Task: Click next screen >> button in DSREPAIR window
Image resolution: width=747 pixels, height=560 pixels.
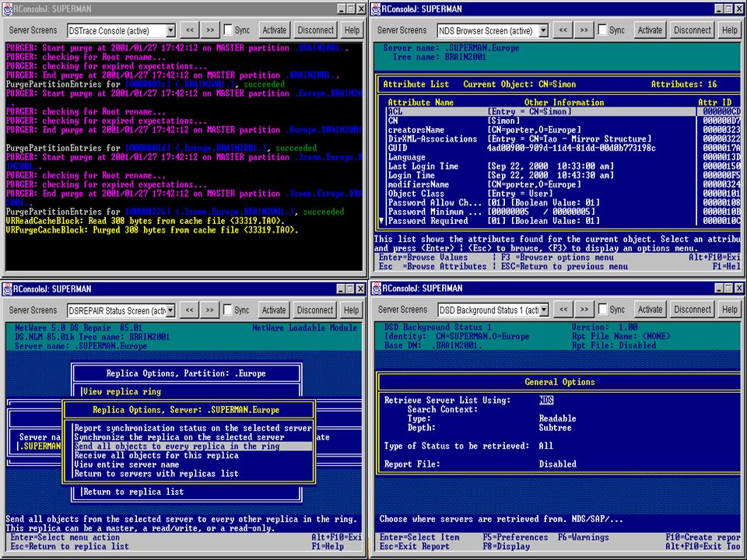Action: pyautogui.click(x=209, y=310)
